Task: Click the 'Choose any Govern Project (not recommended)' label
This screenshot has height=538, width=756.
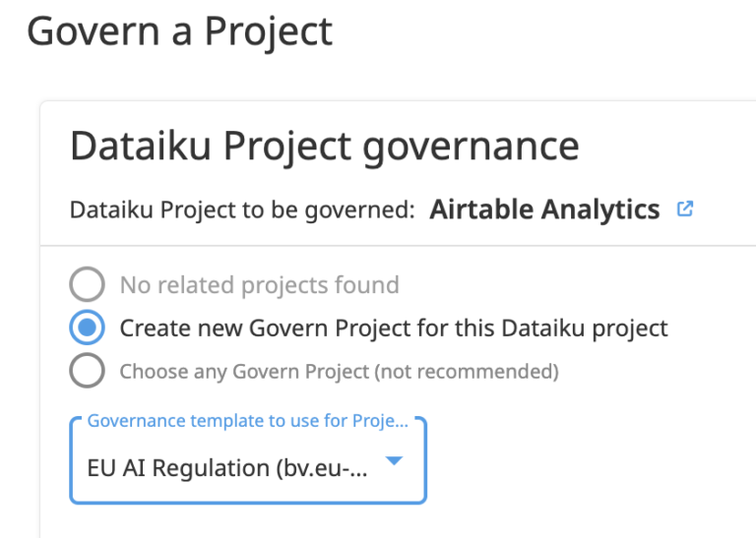Action: pos(339,372)
